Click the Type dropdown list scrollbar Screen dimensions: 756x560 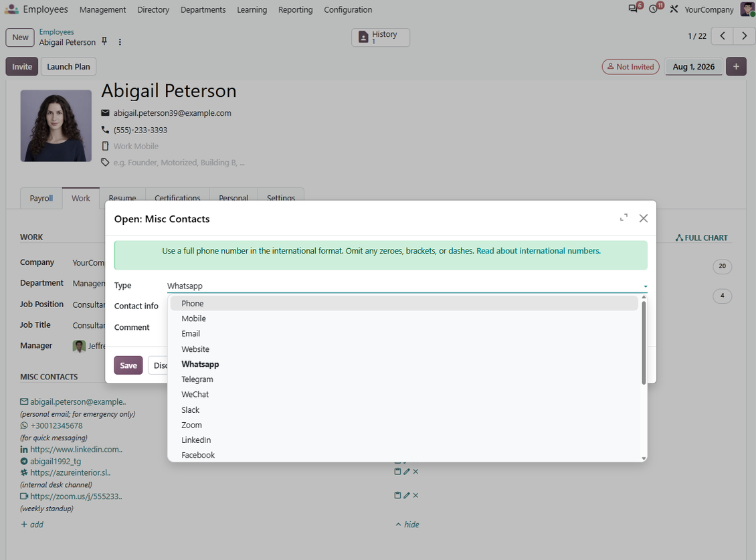[x=644, y=343]
